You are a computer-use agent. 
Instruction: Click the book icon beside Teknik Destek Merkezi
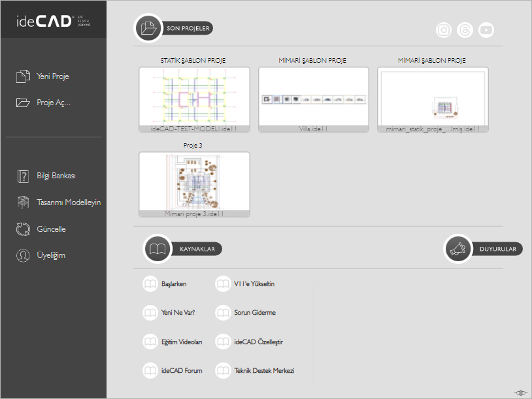[223, 370]
